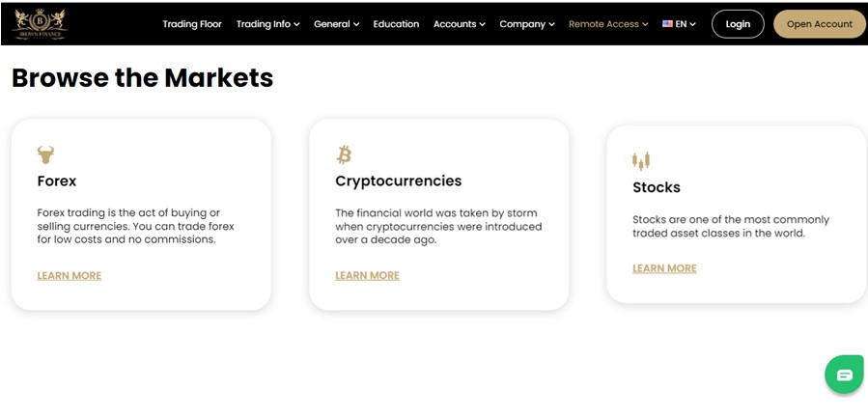The image size is (868, 418).
Task: Expand the General dropdown menu
Action: pyautogui.click(x=336, y=24)
